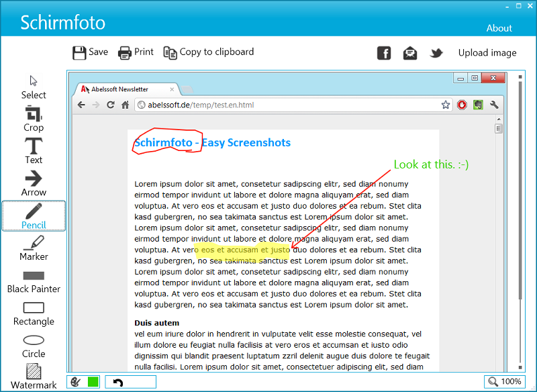Minimize the captured browser window

tap(460, 78)
